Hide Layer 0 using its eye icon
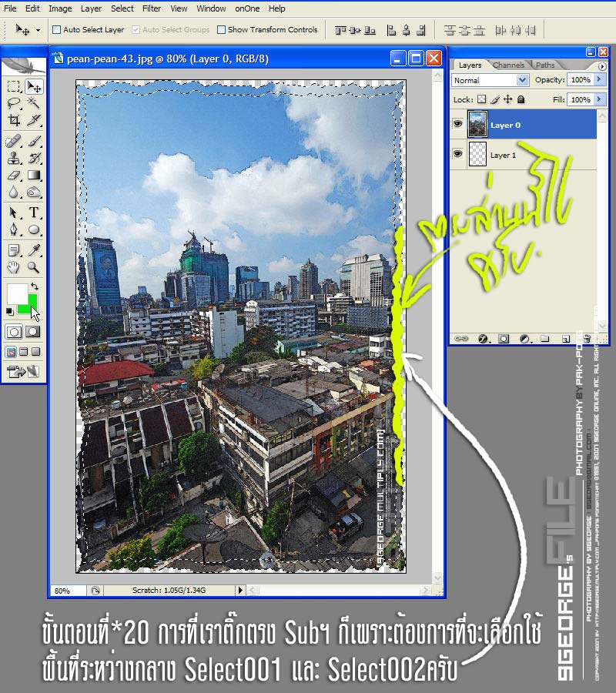This screenshot has height=693, width=616. coord(458,124)
